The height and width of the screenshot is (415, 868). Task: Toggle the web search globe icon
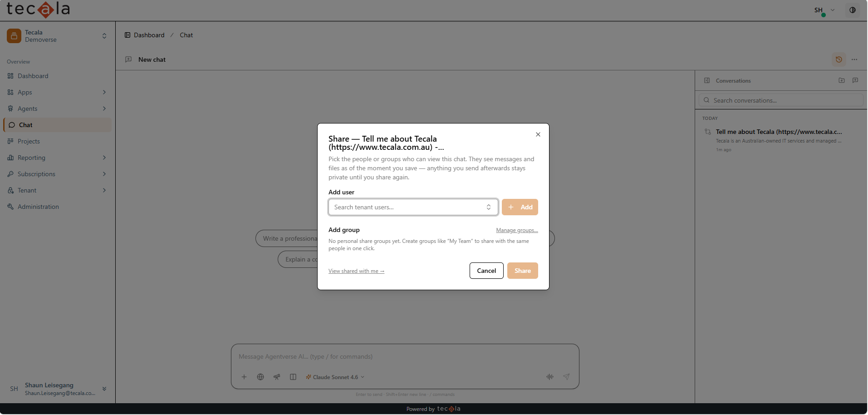click(x=260, y=377)
